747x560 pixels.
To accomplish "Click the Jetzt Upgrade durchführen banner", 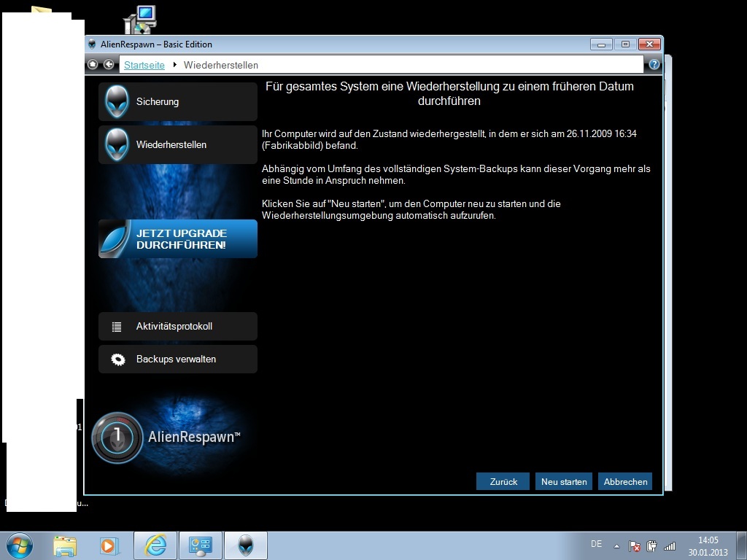I will pyautogui.click(x=178, y=239).
